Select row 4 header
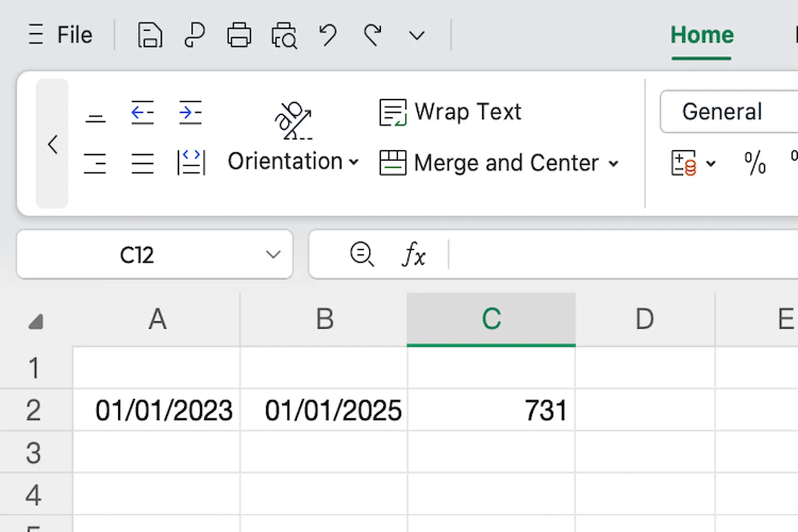The image size is (798, 532). [36, 495]
